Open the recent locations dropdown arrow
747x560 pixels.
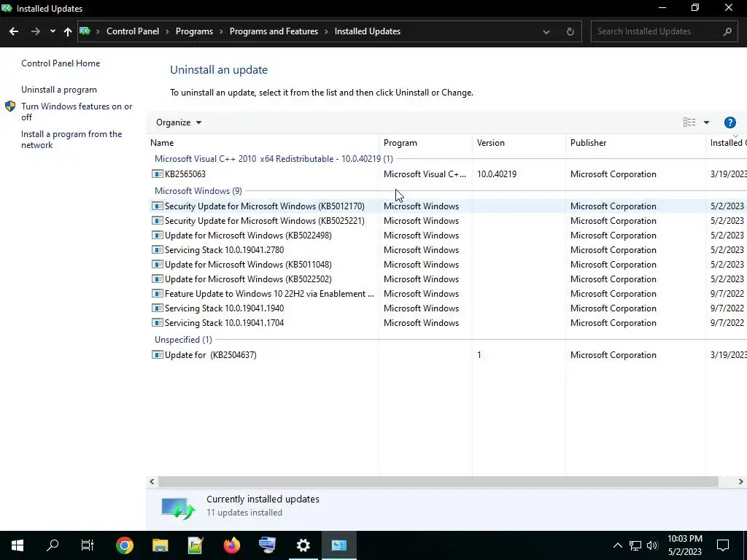click(x=53, y=31)
